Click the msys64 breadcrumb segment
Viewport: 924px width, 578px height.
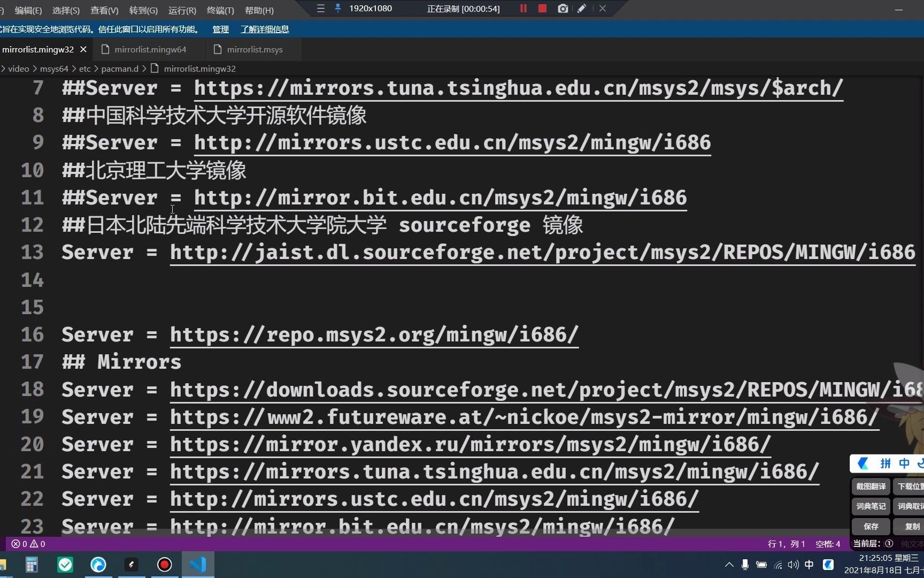tap(54, 69)
